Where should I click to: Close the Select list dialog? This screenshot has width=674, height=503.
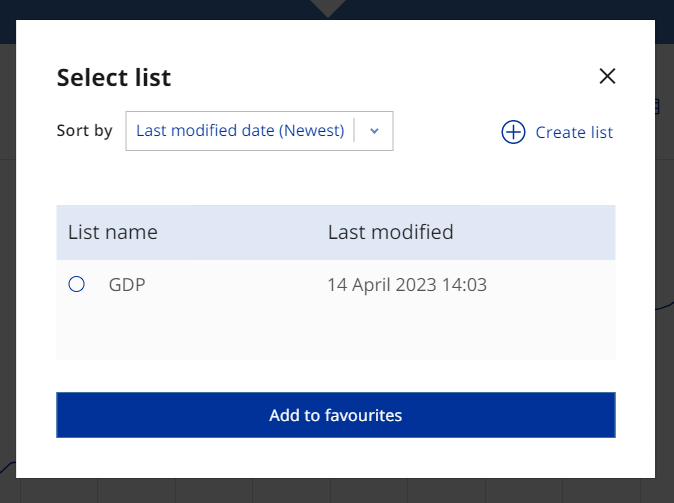pos(607,76)
